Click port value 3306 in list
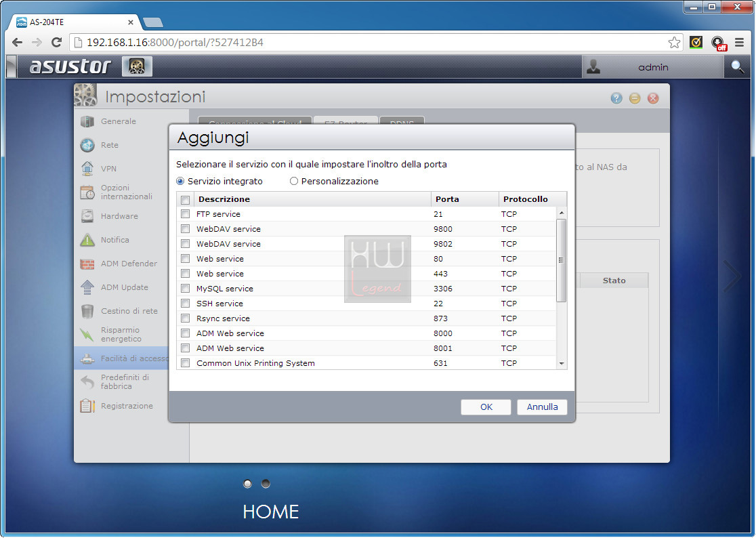The width and height of the screenshot is (756, 538). pos(442,289)
